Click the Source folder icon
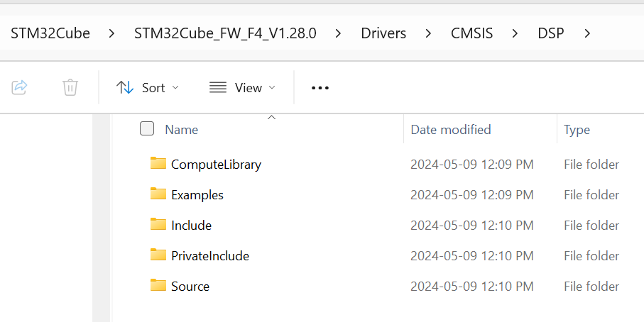Screen dimensions: 644x322 tap(158, 286)
